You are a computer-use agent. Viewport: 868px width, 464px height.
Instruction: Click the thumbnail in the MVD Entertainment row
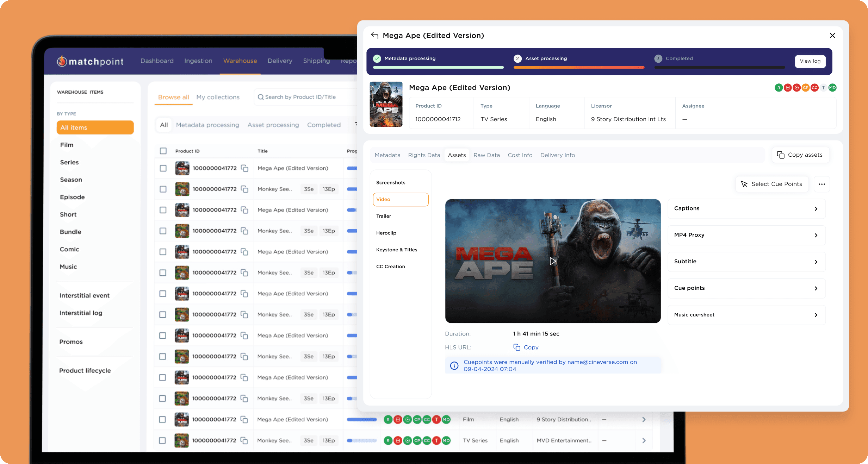[x=182, y=440]
